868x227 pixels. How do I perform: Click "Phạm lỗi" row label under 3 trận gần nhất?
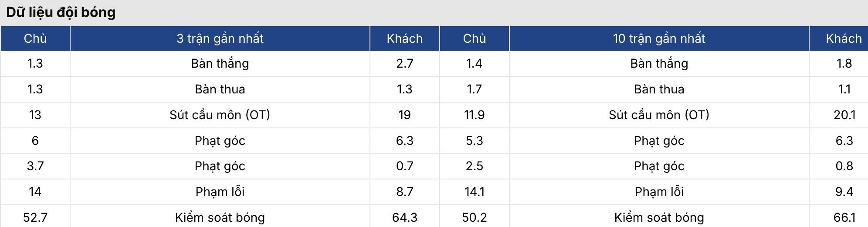coord(220,192)
